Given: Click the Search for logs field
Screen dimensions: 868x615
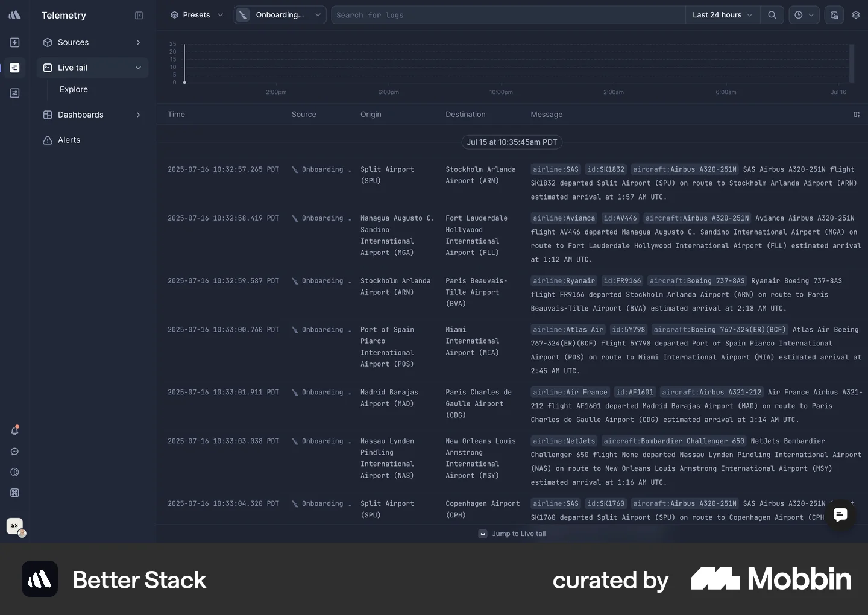Looking at the screenshot, I should pyautogui.click(x=508, y=15).
